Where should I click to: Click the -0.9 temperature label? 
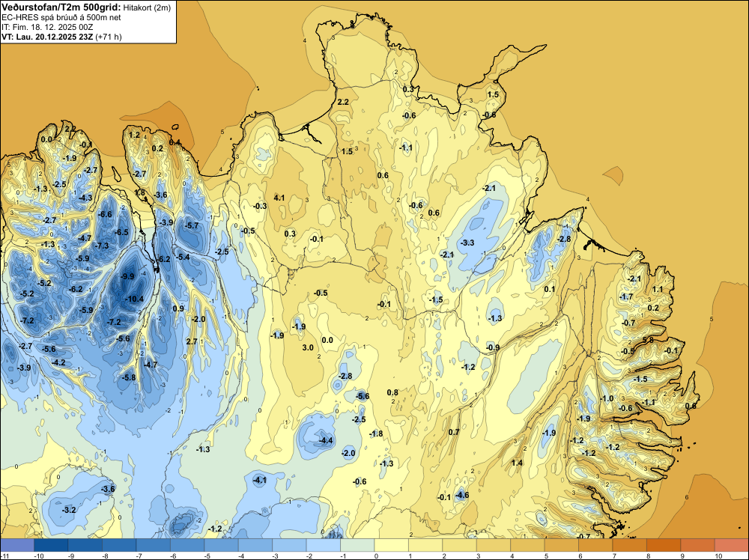pos(493,347)
